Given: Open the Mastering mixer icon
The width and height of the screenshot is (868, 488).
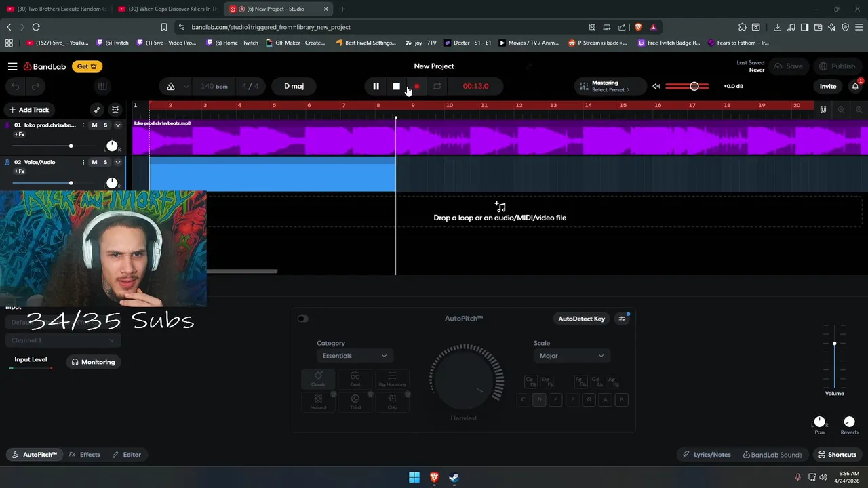Looking at the screenshot, I should pos(584,87).
